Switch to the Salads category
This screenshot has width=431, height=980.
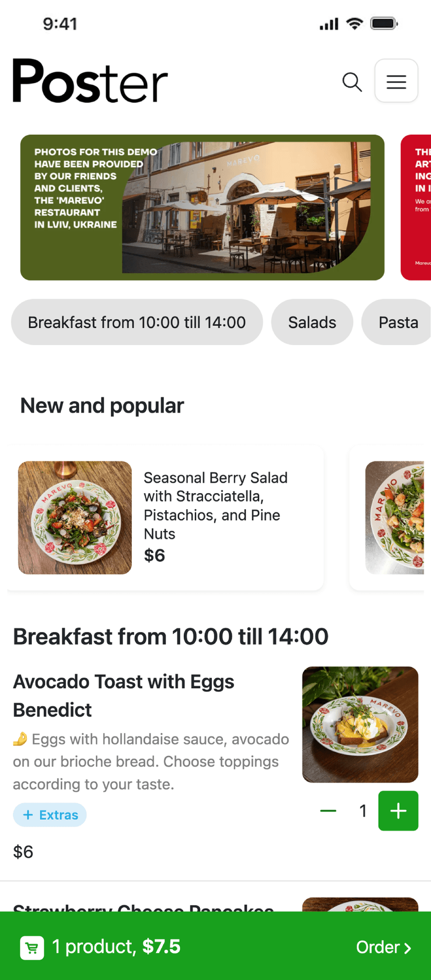pyautogui.click(x=312, y=322)
